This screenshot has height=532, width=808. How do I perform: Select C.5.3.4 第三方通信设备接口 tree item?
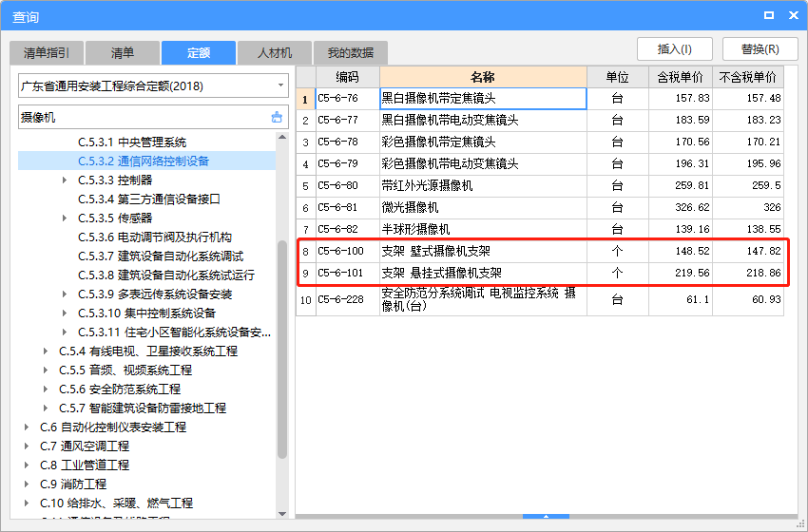(149, 199)
